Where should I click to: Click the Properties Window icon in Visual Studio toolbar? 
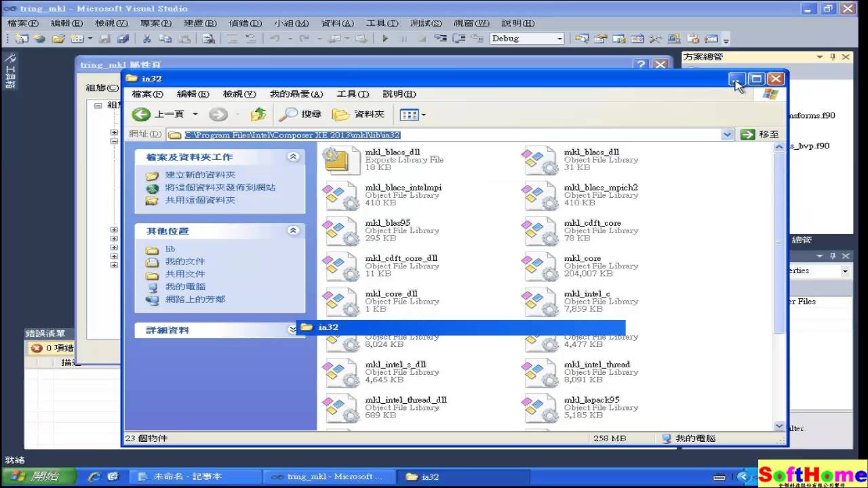click(x=600, y=39)
